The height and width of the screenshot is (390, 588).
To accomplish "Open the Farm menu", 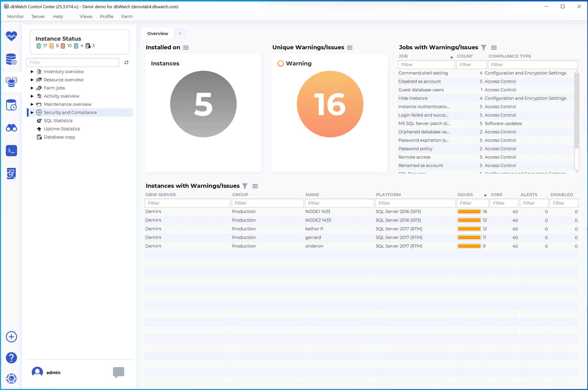I will click(x=127, y=16).
